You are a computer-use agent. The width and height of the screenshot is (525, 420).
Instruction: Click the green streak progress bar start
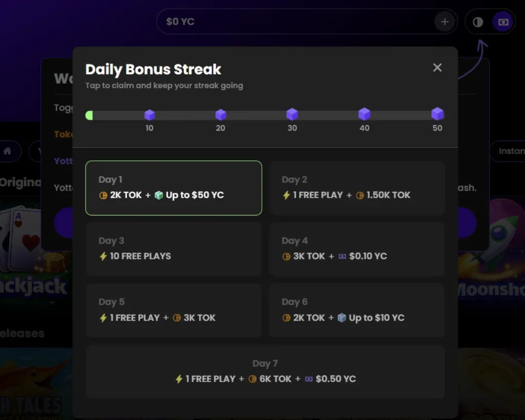pos(89,115)
